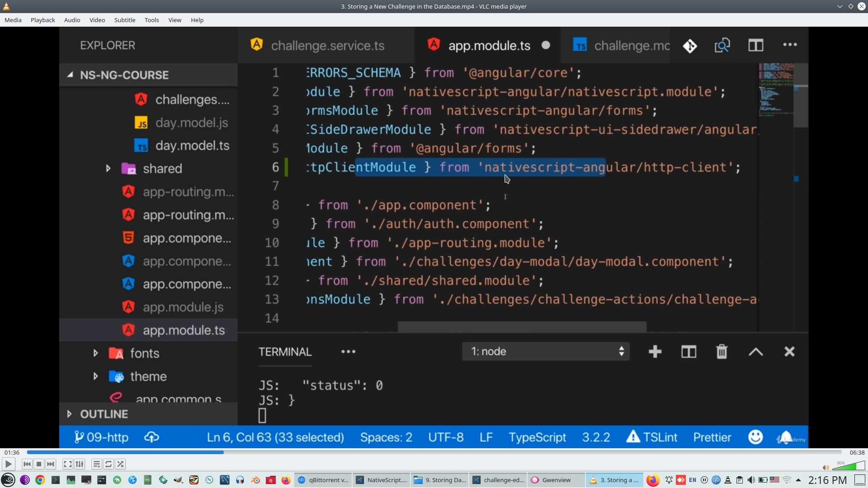The height and width of the screenshot is (488, 868).
Task: Stop playback with the stop button
Action: click(39, 464)
